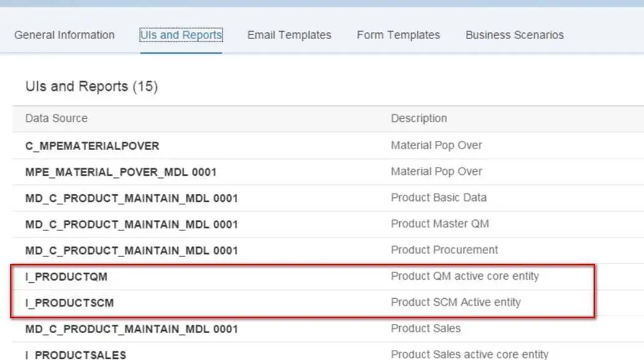Switch to the UIs and Reports tab
This screenshot has height=360, width=644.
[181, 35]
